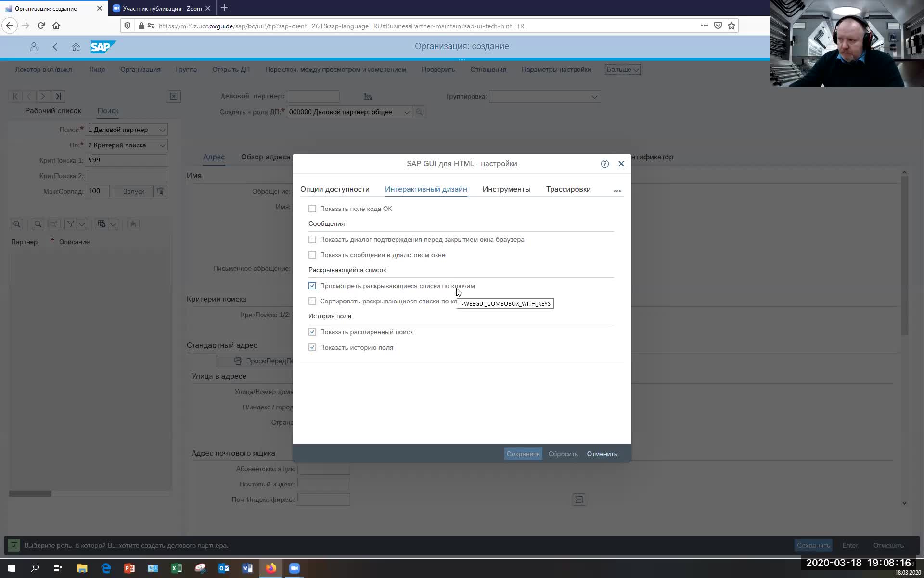Image resolution: width=924 pixels, height=578 pixels.
Task: Click the main area vertical scrollbar
Action: (x=904, y=255)
